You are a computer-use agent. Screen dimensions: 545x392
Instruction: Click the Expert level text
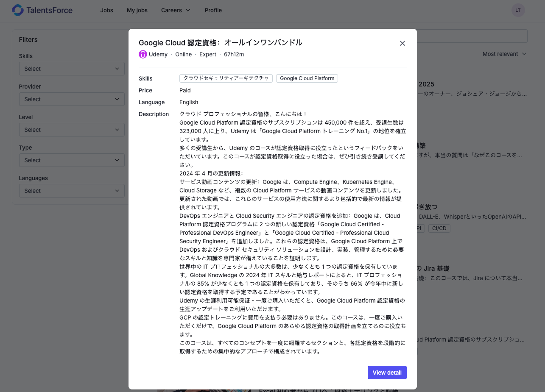208,54
